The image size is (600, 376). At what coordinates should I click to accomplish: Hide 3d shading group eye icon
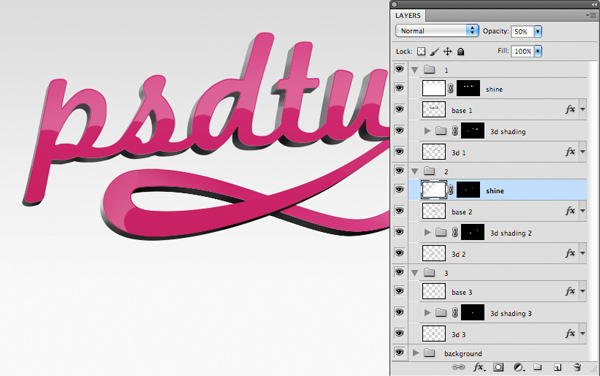(x=399, y=130)
